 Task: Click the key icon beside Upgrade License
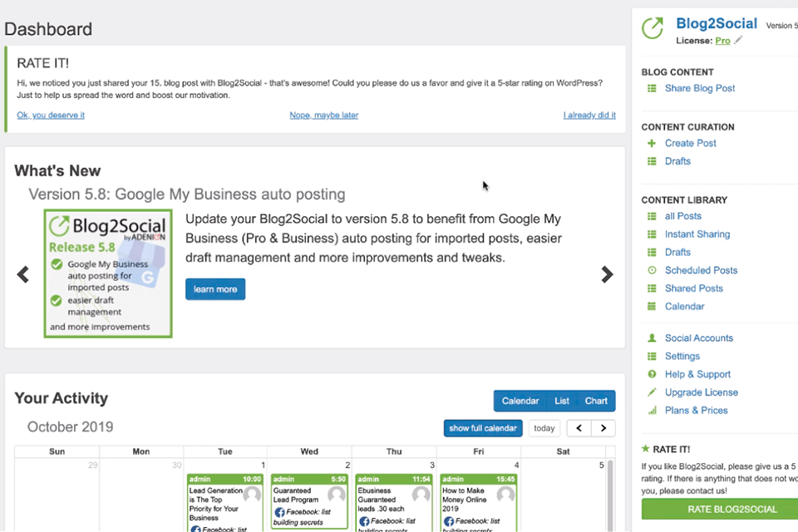652,392
